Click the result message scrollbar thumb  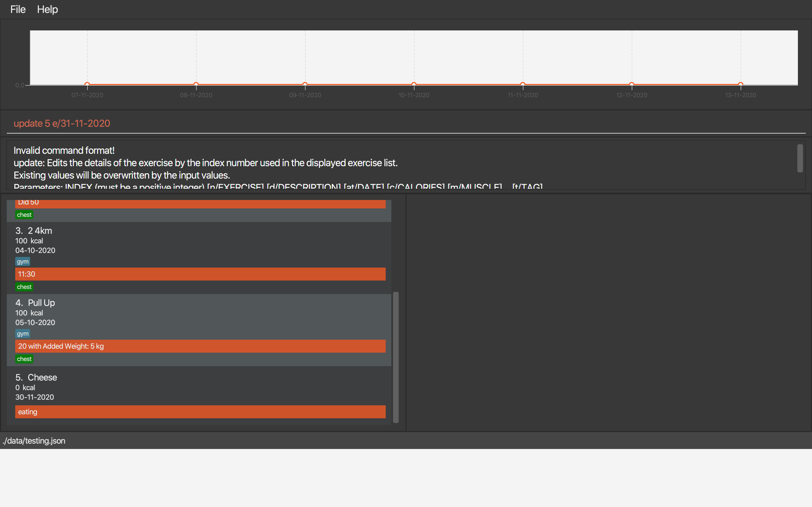point(800,158)
